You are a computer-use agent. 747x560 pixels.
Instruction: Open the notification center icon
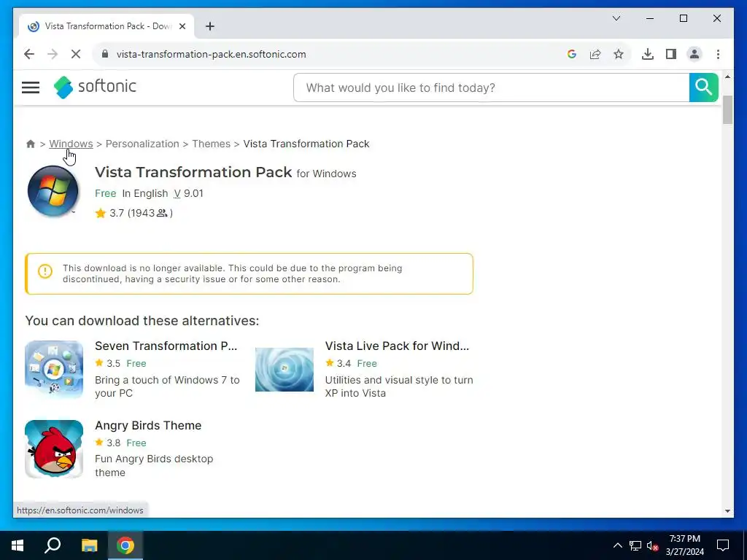click(723, 545)
